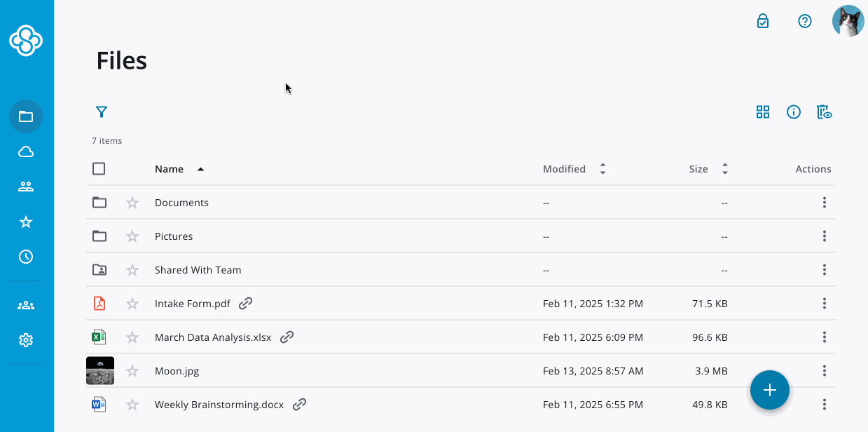Screen dimensions: 868x432
Task: Star the Moon.jpg file
Action: (132, 371)
